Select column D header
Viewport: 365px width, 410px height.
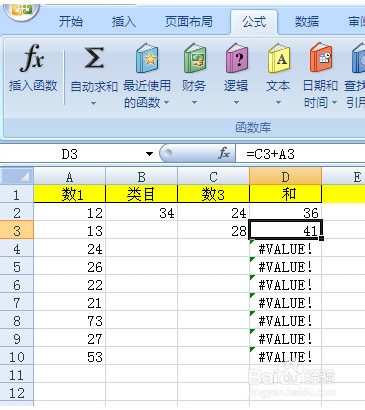tap(285, 176)
